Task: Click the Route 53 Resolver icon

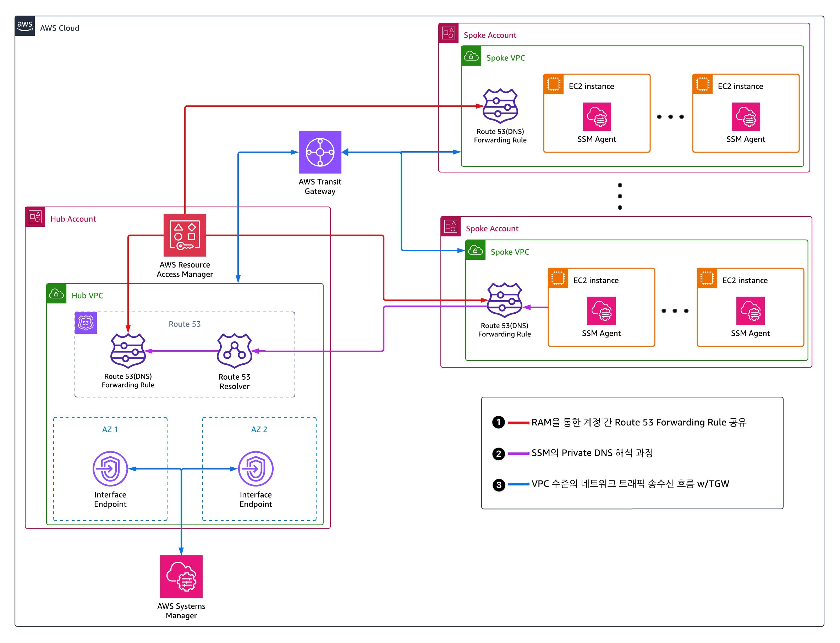Action: [x=235, y=351]
